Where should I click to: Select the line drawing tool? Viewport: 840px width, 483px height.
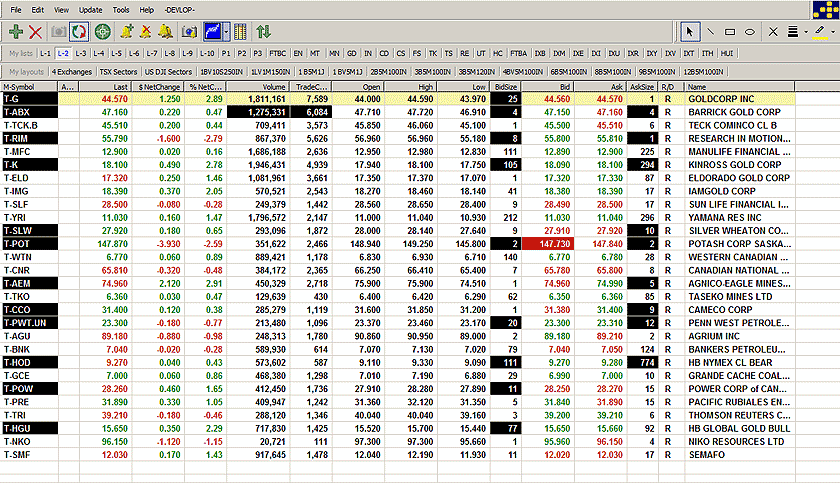pyautogui.click(x=710, y=32)
